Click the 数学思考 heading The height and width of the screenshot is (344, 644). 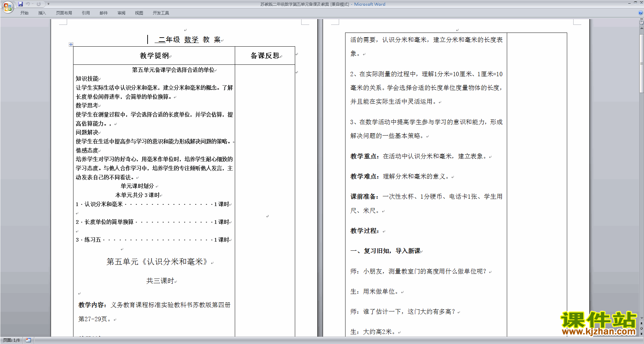[87, 105]
